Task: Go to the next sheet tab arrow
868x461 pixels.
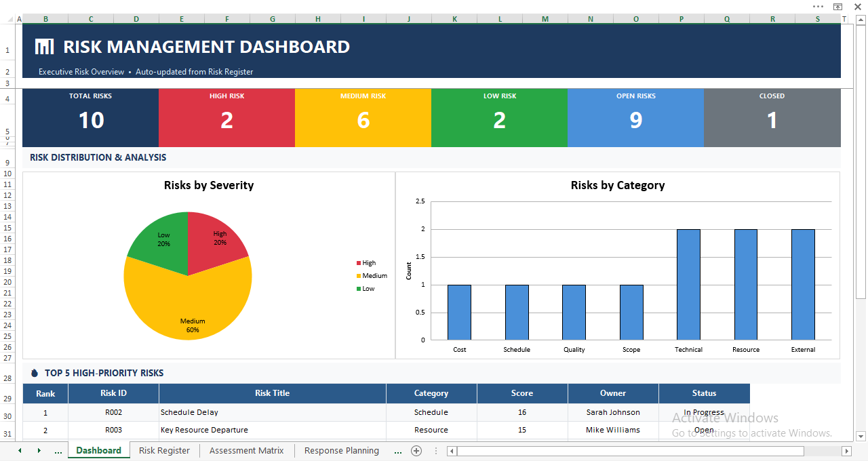Action: (x=39, y=451)
